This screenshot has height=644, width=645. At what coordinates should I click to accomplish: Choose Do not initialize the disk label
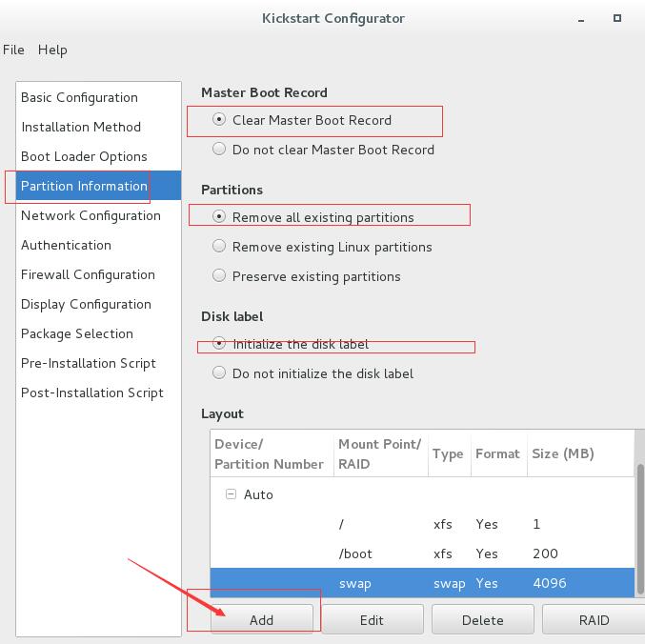pyautogui.click(x=219, y=373)
